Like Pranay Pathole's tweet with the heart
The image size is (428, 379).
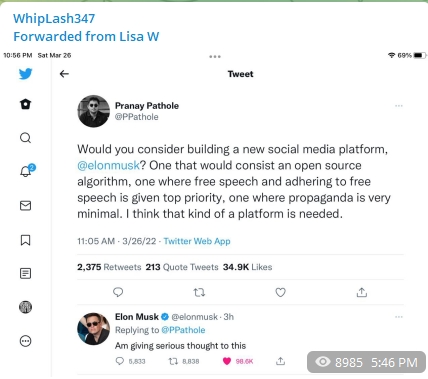[280, 292]
